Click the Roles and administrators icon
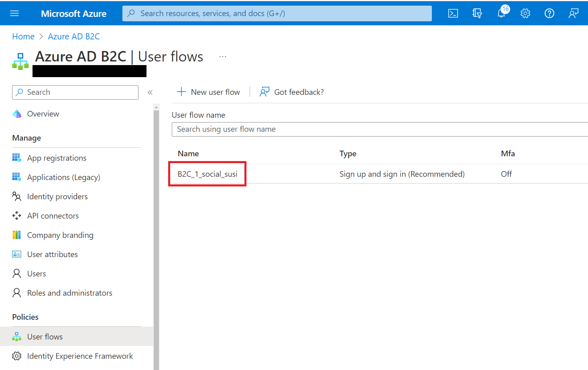This screenshot has width=588, height=370. tap(17, 293)
